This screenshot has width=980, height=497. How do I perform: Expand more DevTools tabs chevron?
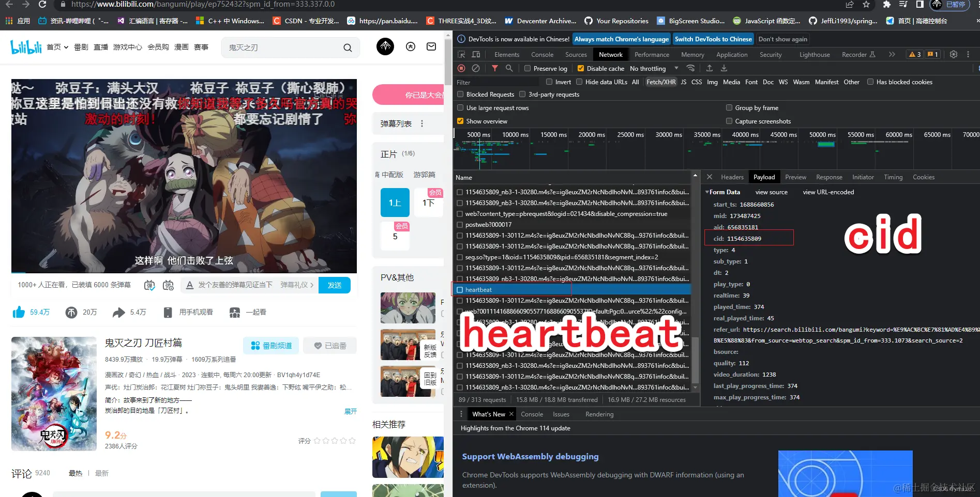click(892, 54)
